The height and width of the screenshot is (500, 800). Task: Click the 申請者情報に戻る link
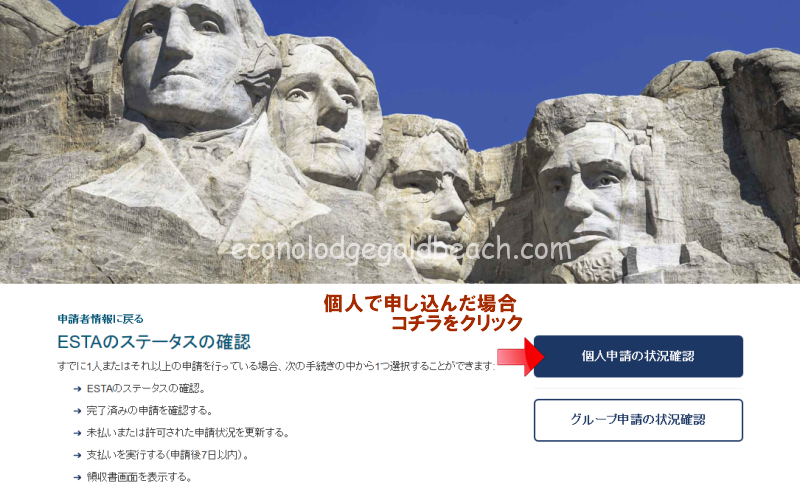point(101,319)
